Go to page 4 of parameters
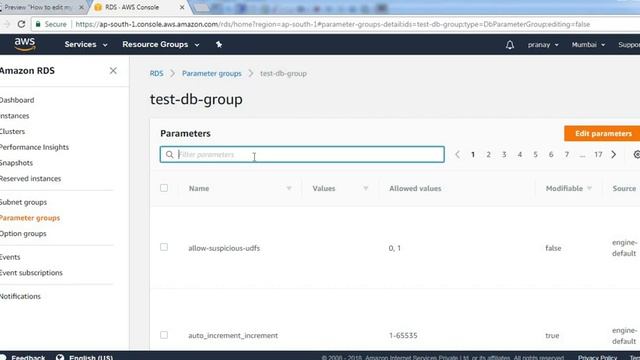 click(x=520, y=155)
